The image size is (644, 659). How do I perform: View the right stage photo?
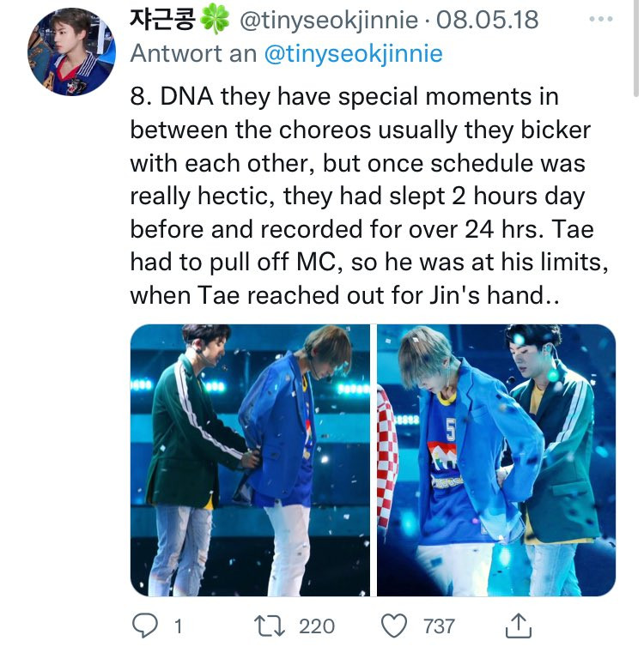(496, 460)
